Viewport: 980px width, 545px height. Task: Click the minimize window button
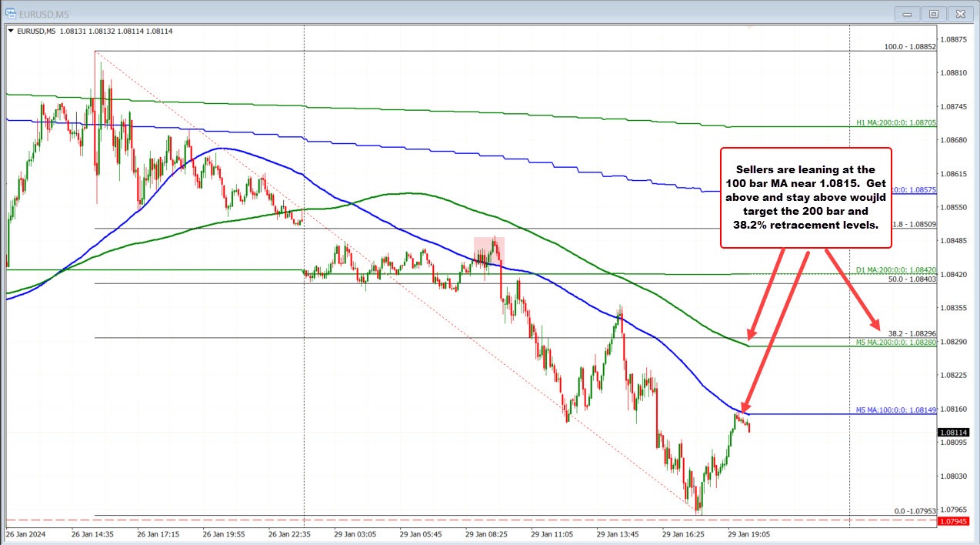906,13
